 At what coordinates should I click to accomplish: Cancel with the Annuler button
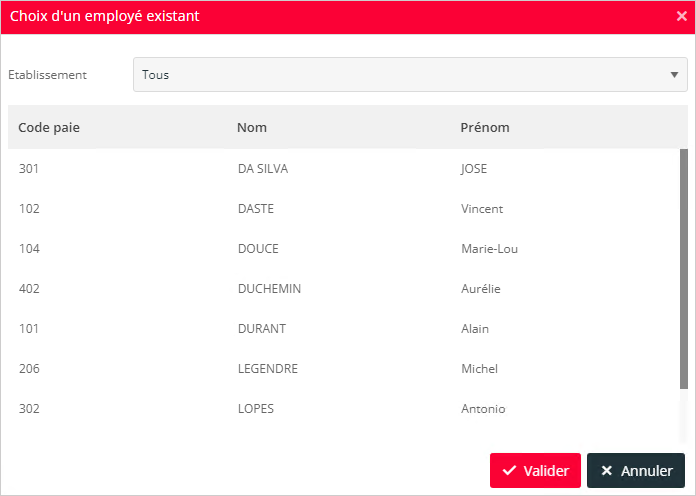[x=636, y=470]
